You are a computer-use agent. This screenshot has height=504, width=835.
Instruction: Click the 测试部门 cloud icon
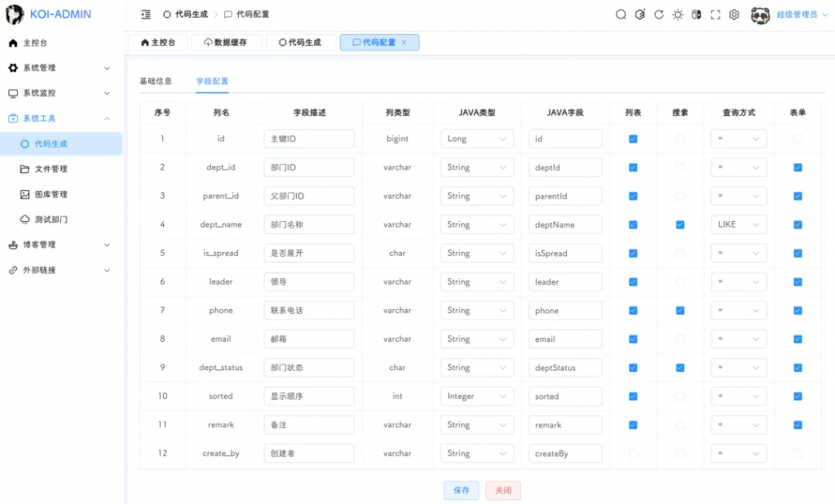tap(24, 219)
